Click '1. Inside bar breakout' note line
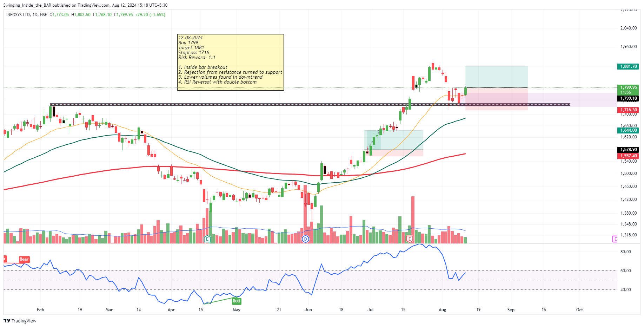The image size is (644, 327). [x=203, y=67]
